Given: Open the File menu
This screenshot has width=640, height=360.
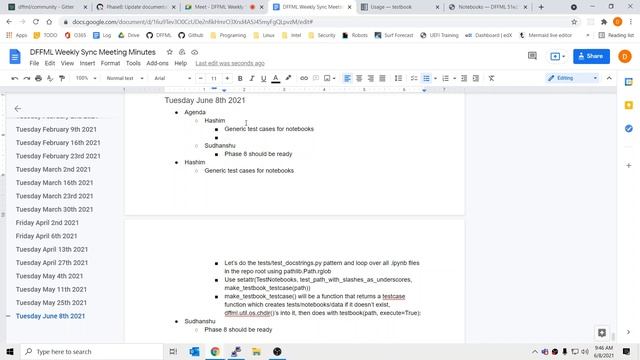Looking at the screenshot, I should click(34, 63).
